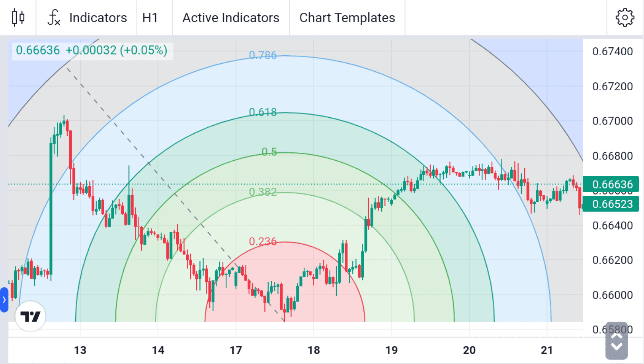Image resolution: width=644 pixels, height=364 pixels.
Task: Click the 0.67400 price axis label
Action: click(x=613, y=51)
